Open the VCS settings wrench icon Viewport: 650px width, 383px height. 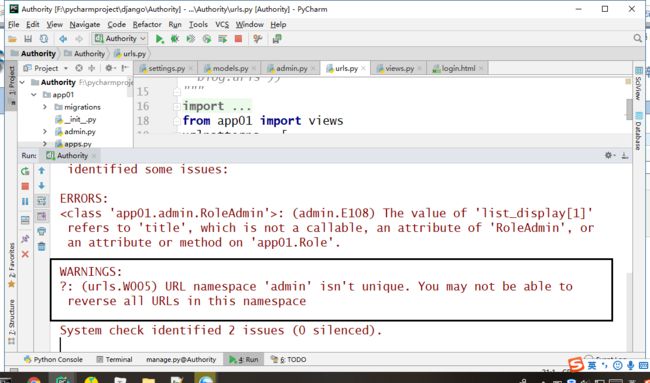(258, 39)
